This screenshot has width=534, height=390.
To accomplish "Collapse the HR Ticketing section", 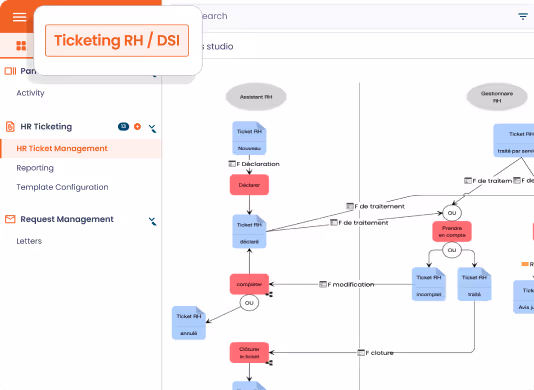I will click(152, 128).
